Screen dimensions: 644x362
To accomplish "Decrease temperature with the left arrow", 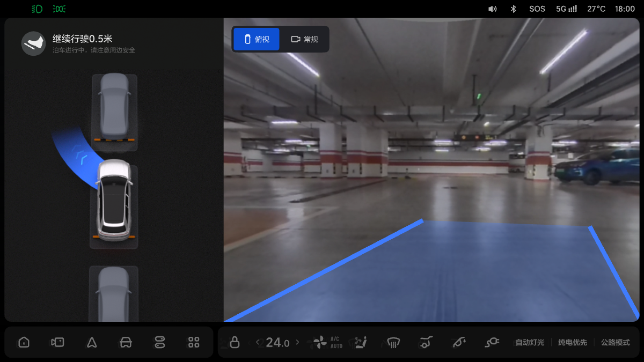I will [258, 342].
